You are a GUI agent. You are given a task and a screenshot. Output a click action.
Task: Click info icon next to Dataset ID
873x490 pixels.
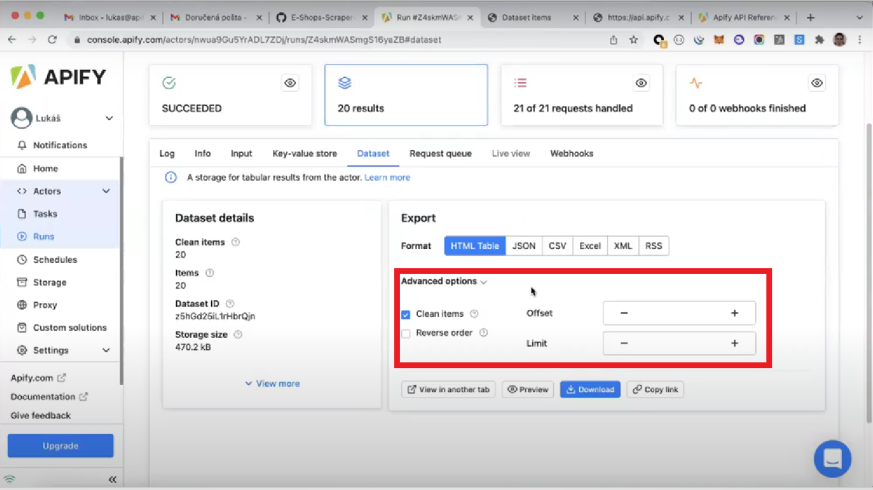click(x=230, y=303)
